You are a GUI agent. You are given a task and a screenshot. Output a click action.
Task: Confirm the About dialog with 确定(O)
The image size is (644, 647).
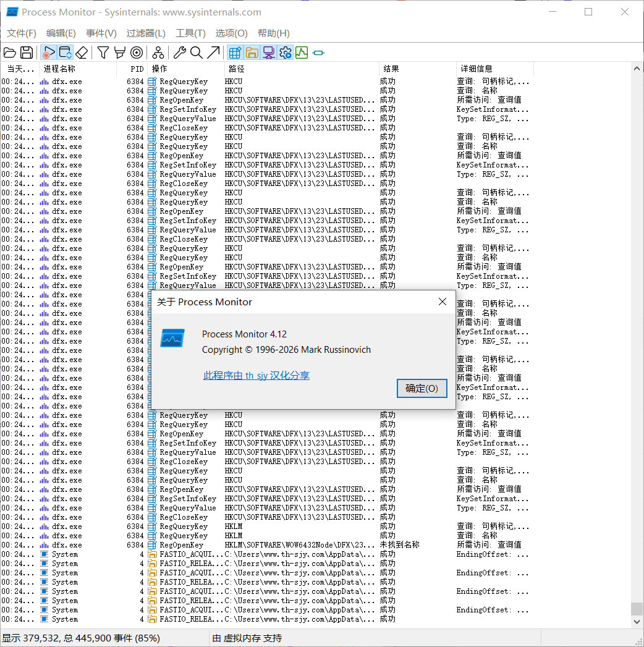(422, 388)
